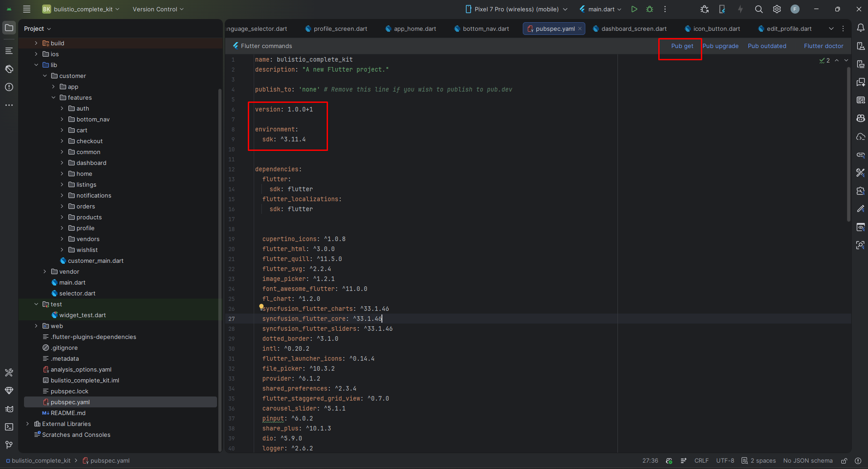Open Search Everywhere magnifier icon
This screenshot has height=469, width=868.
click(x=759, y=9)
